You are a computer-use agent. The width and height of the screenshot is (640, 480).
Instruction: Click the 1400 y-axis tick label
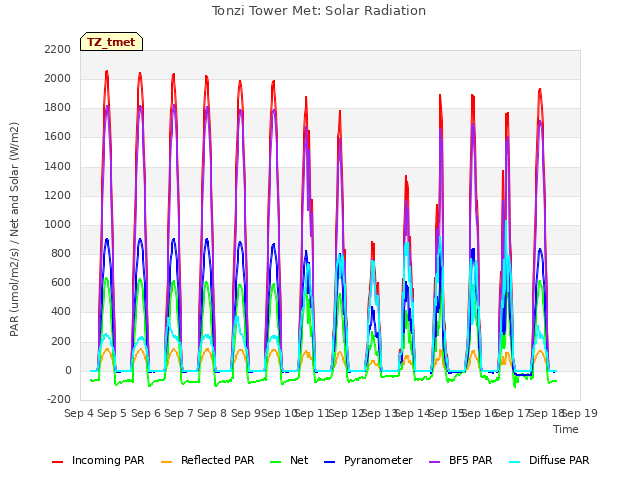point(58,167)
